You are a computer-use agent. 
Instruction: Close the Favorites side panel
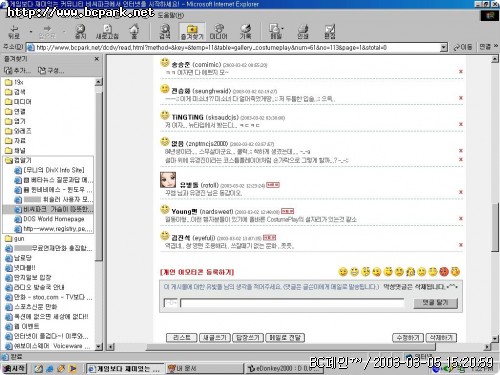(97, 59)
